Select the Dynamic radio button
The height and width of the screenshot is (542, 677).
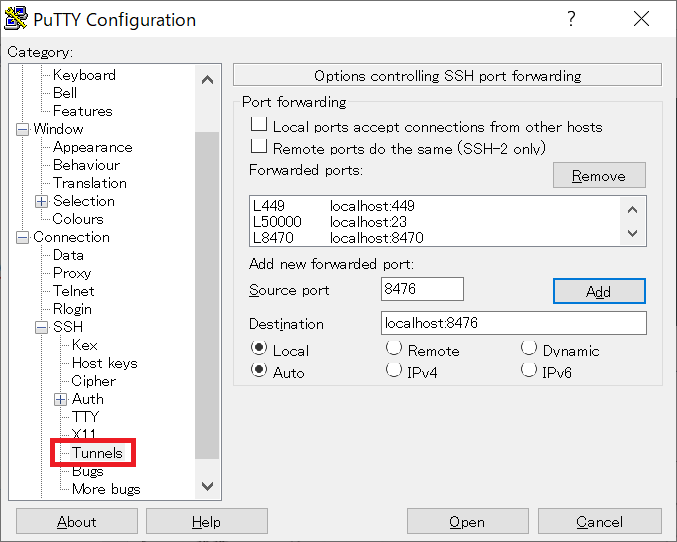click(529, 348)
